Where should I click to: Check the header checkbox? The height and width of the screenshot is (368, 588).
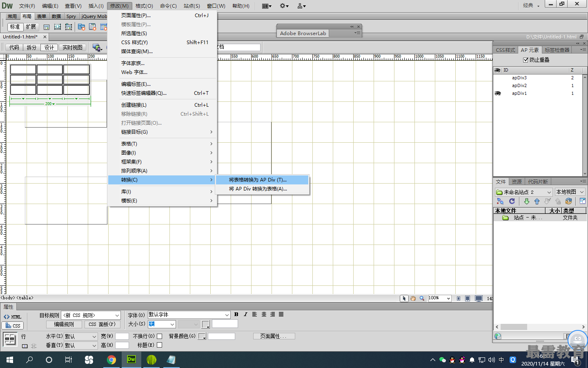160,345
